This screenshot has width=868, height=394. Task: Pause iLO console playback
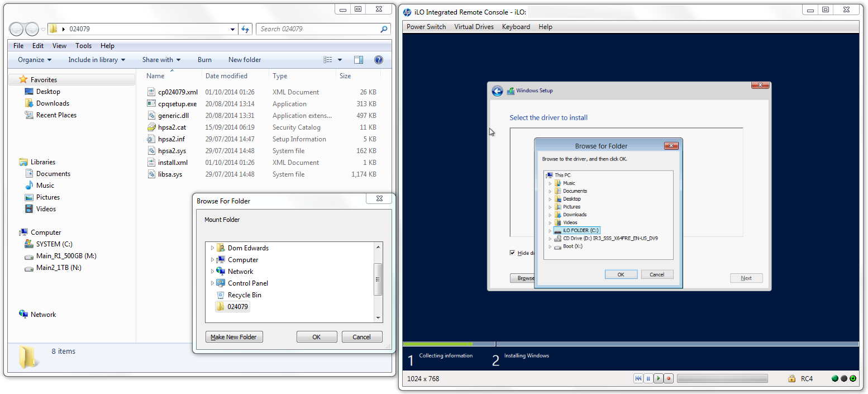(648, 378)
